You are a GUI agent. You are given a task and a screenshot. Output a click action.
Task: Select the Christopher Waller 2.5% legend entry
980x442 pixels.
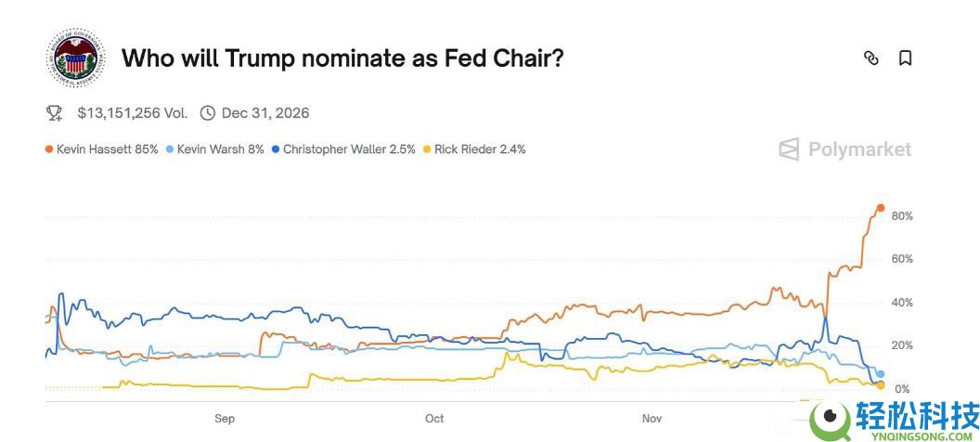tap(342, 149)
